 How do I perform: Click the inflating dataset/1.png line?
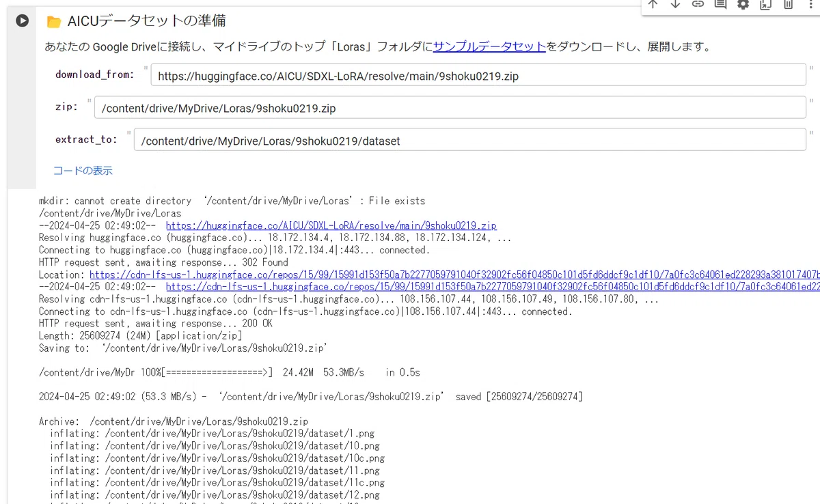click(x=212, y=434)
